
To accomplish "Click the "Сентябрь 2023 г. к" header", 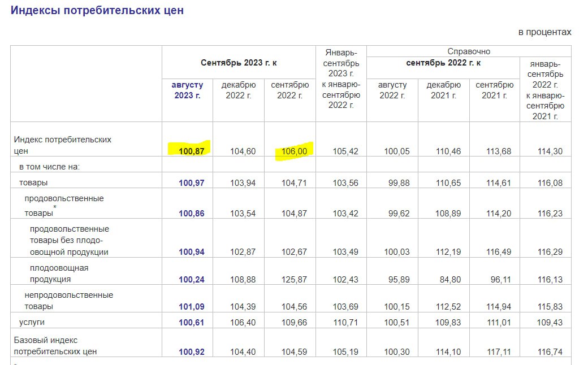I will (239, 63).
